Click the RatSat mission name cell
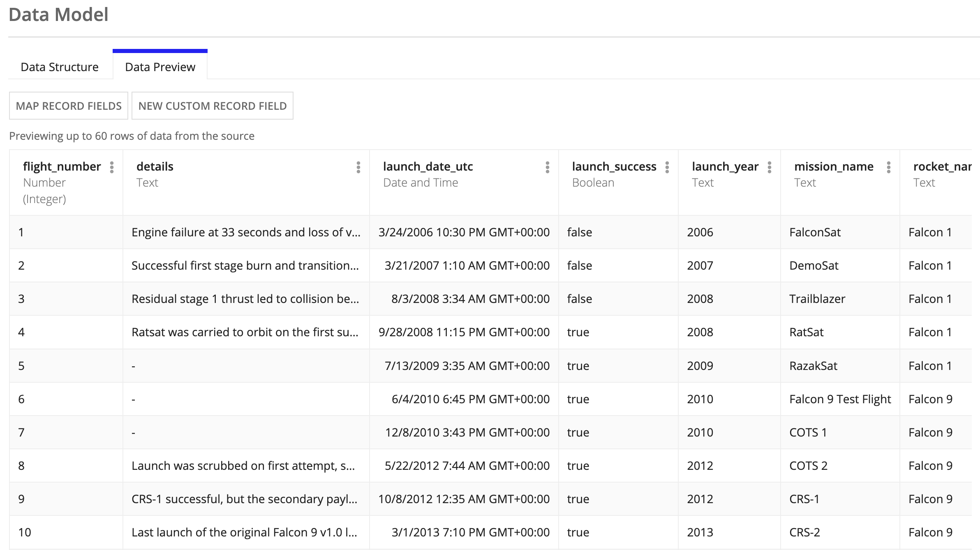The width and height of the screenshot is (980, 550). click(840, 332)
